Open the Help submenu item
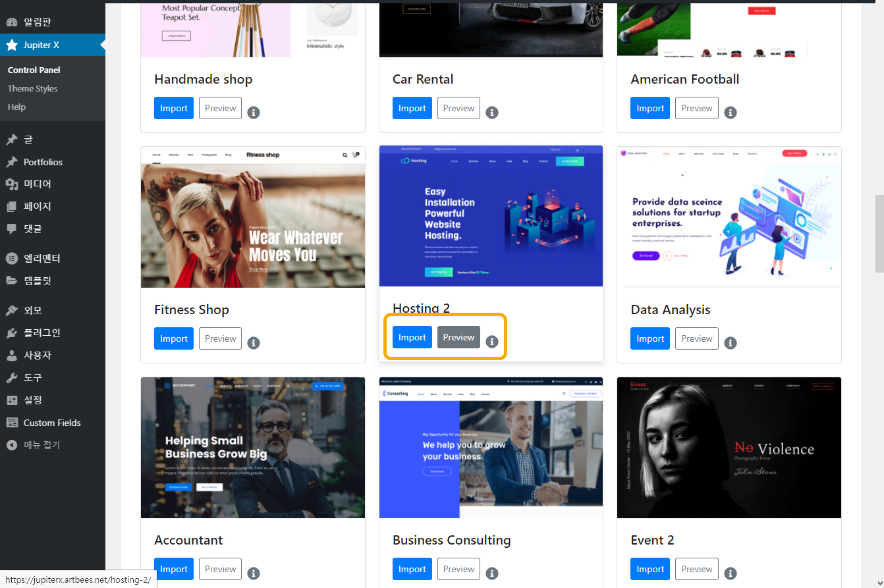This screenshot has width=884, height=588. point(17,107)
